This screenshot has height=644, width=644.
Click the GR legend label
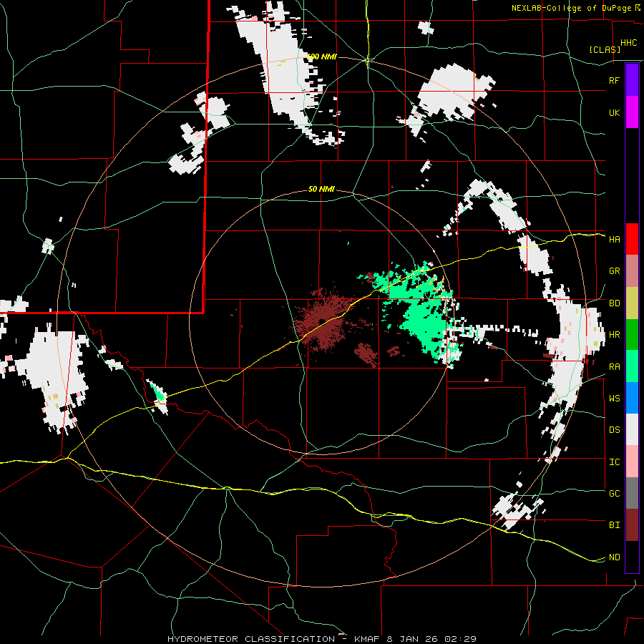614,271
